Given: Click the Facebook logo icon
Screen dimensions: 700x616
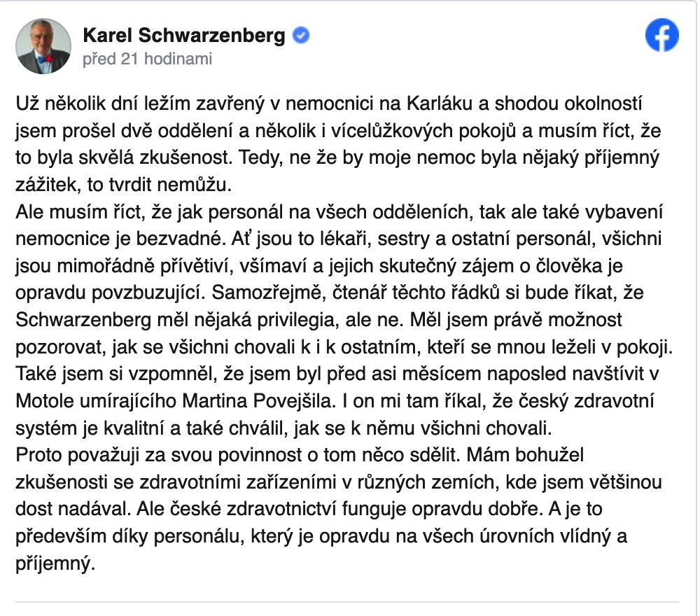Looking at the screenshot, I should 661,35.
